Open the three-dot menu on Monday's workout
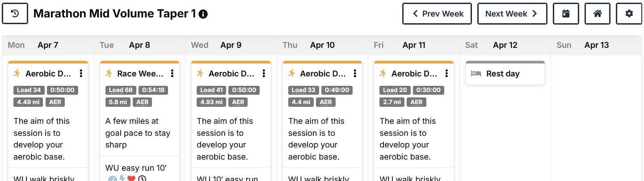644x181 pixels. click(81, 73)
